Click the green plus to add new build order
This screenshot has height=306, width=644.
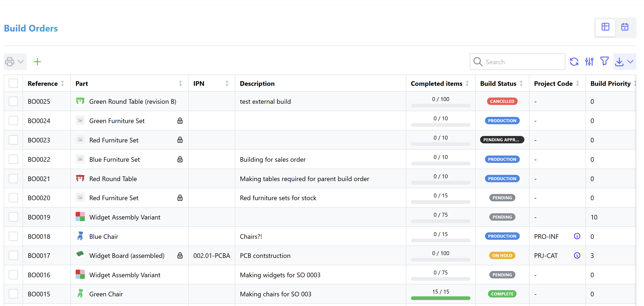(x=37, y=61)
